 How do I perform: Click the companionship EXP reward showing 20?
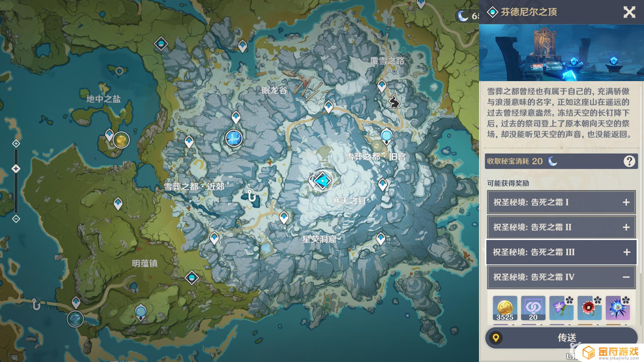click(533, 308)
